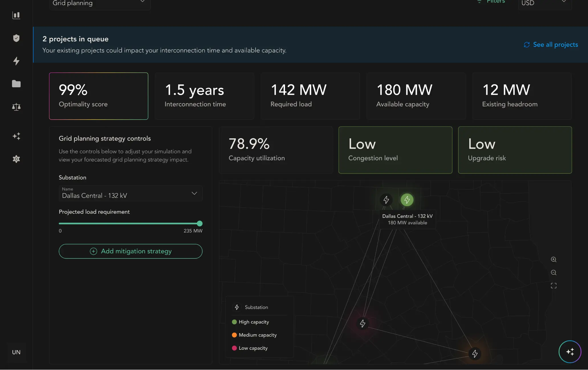
Task: Select the Low Congestion level card
Action: tap(395, 150)
